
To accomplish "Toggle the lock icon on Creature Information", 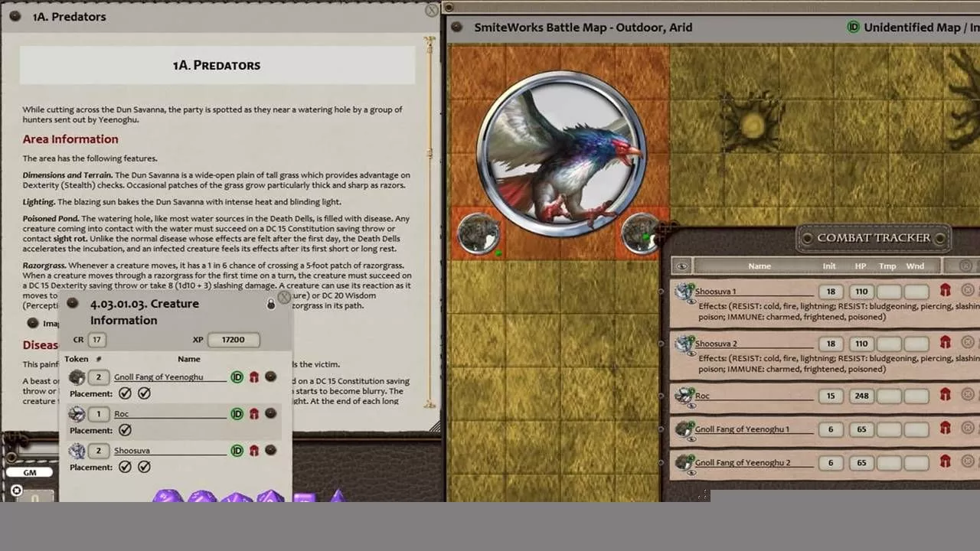I will coord(270,305).
